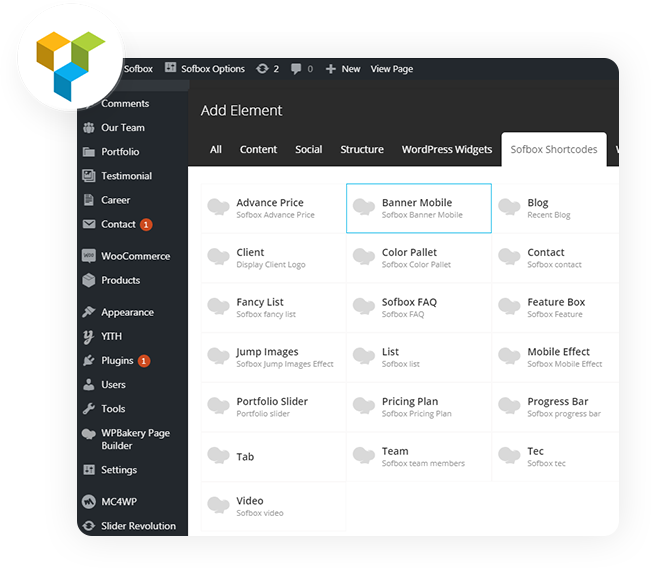Add the Jump Images element
Viewport: 658px width, 568px height.
tap(274, 357)
